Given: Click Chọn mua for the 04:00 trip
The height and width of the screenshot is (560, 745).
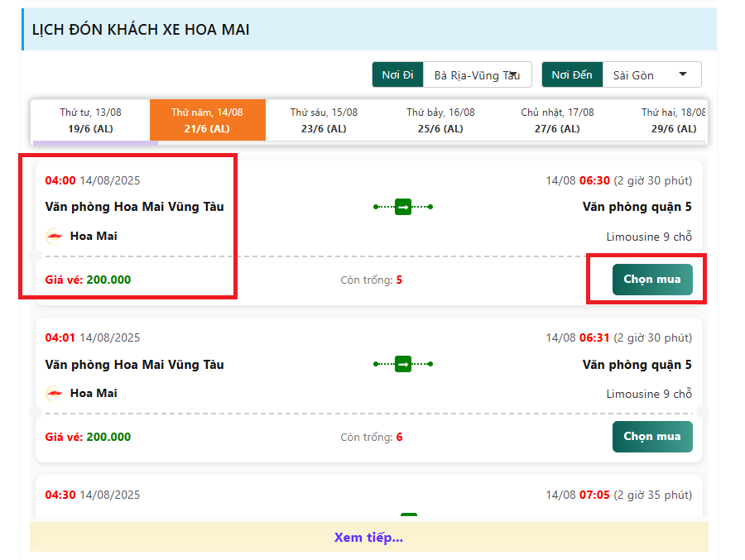Looking at the screenshot, I should pos(652,280).
